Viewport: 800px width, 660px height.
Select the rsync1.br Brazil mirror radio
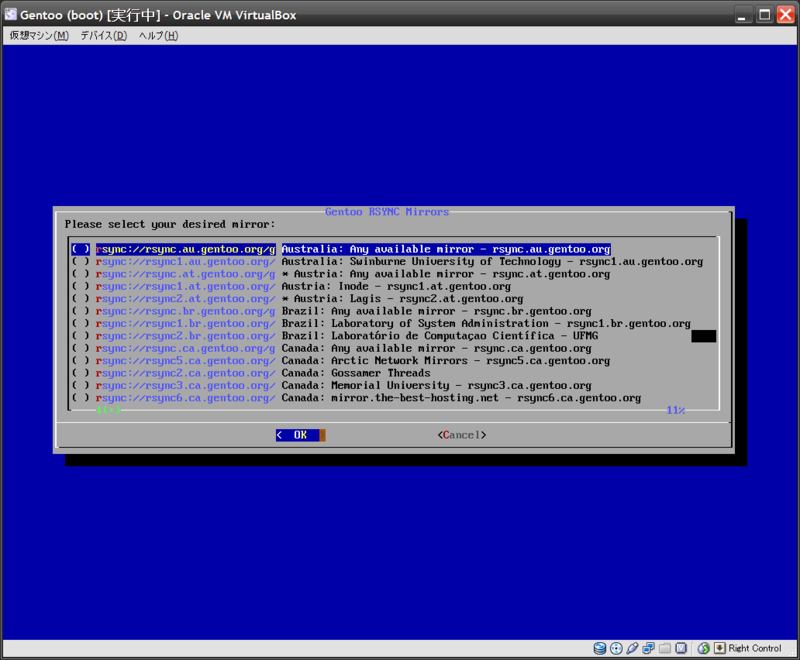tap(81, 323)
